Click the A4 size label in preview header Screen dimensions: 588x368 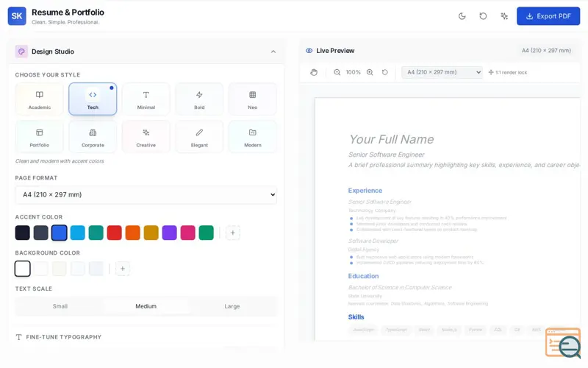coord(546,50)
